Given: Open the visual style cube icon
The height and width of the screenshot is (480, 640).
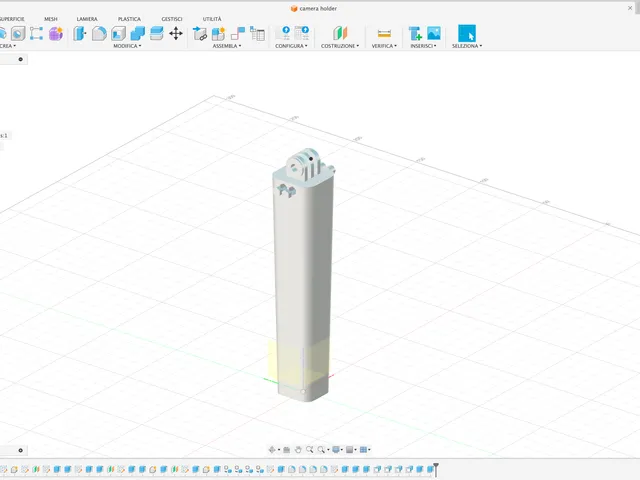Looking at the screenshot, I should [x=349, y=450].
